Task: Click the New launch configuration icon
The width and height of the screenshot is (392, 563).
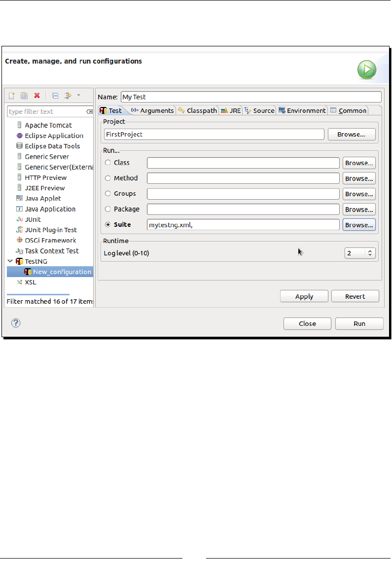Action: pos(11,96)
